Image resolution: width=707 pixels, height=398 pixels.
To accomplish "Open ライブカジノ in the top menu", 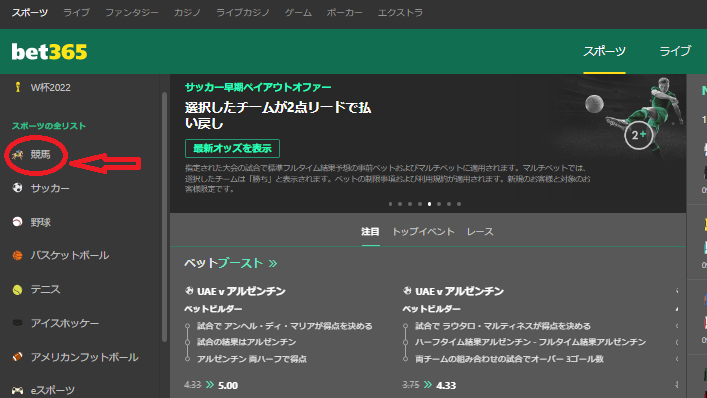I will (x=243, y=13).
